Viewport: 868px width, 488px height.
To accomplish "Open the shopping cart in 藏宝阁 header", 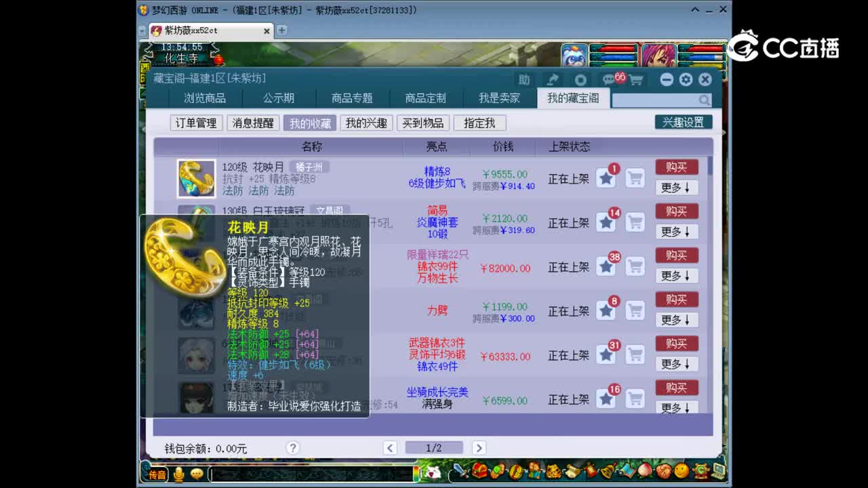I will point(636,79).
